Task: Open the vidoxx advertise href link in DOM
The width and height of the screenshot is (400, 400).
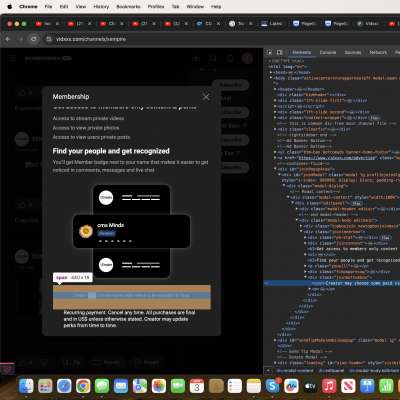Action: click(337, 158)
